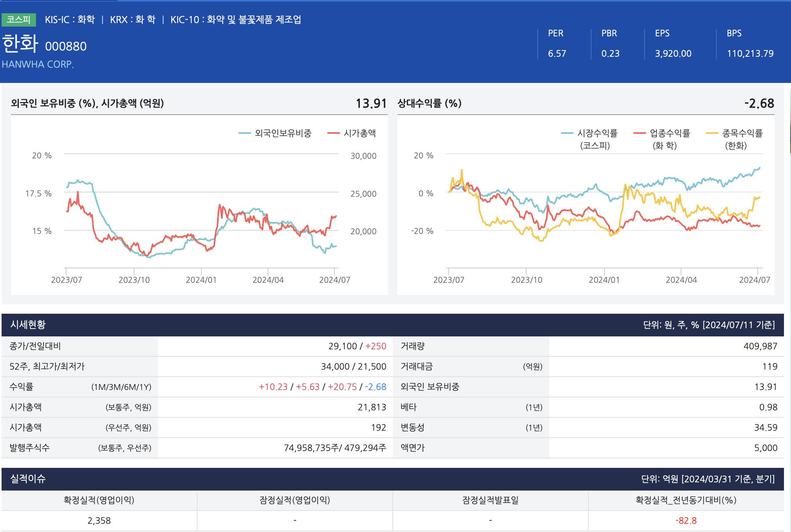Screen dimensions: 791x532
Task: Click the 2024/04 marker on relative return chart
Action: click(681, 280)
